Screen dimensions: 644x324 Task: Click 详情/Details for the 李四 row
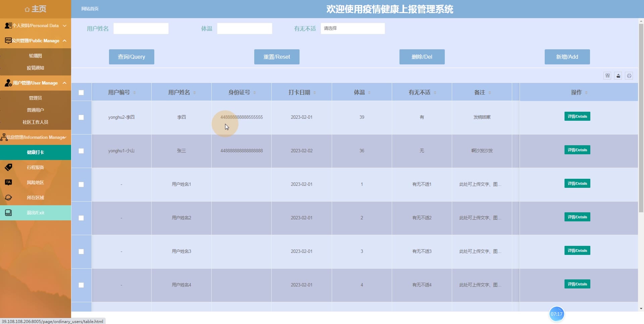(x=577, y=116)
